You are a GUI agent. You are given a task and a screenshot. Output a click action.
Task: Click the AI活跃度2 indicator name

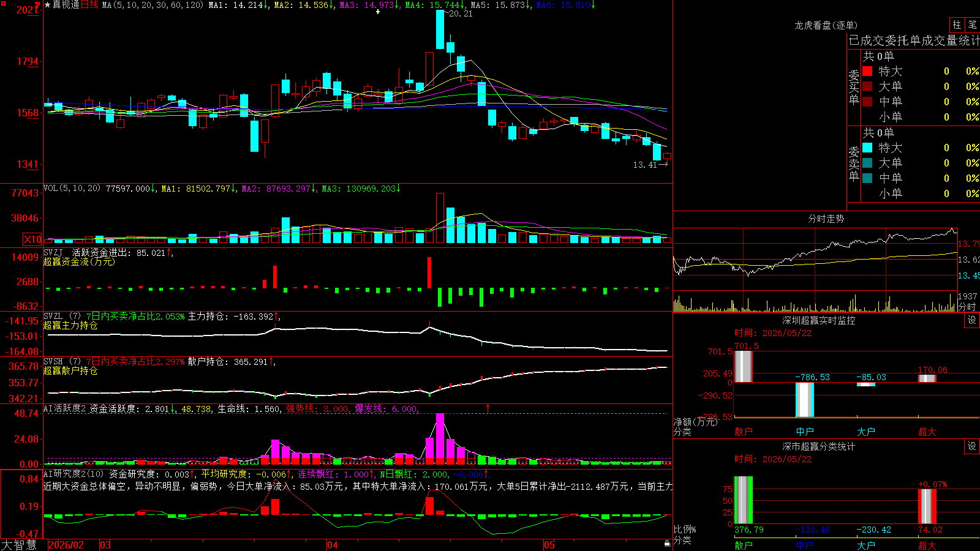[65, 408]
